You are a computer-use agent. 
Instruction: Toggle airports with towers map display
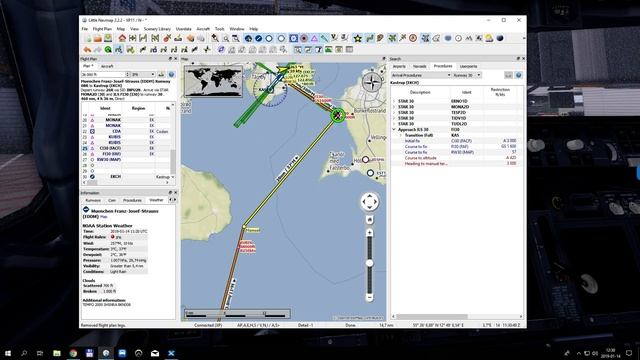click(248, 38)
